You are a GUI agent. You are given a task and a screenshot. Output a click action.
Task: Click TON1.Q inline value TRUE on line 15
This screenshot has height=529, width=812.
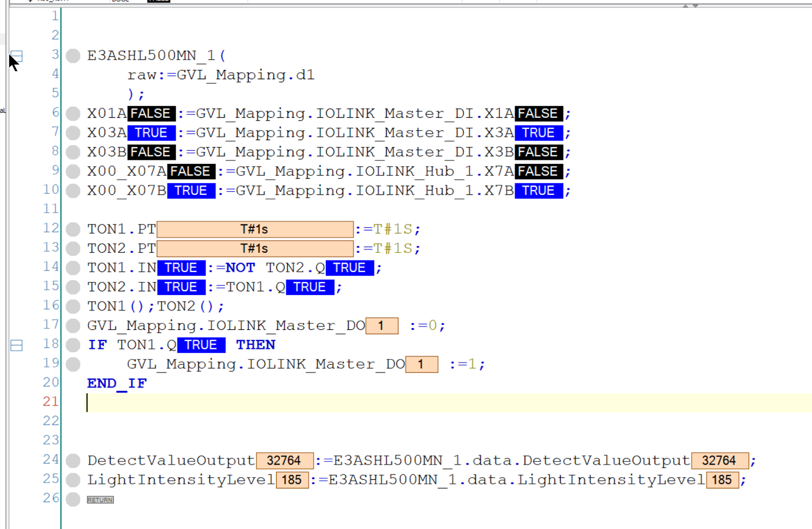[310, 287]
